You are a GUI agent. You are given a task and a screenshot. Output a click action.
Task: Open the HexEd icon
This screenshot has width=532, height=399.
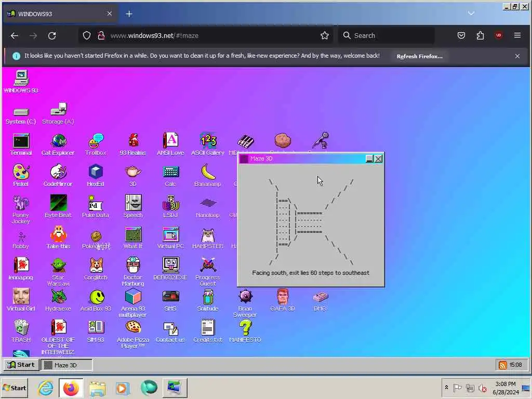pyautogui.click(x=96, y=176)
